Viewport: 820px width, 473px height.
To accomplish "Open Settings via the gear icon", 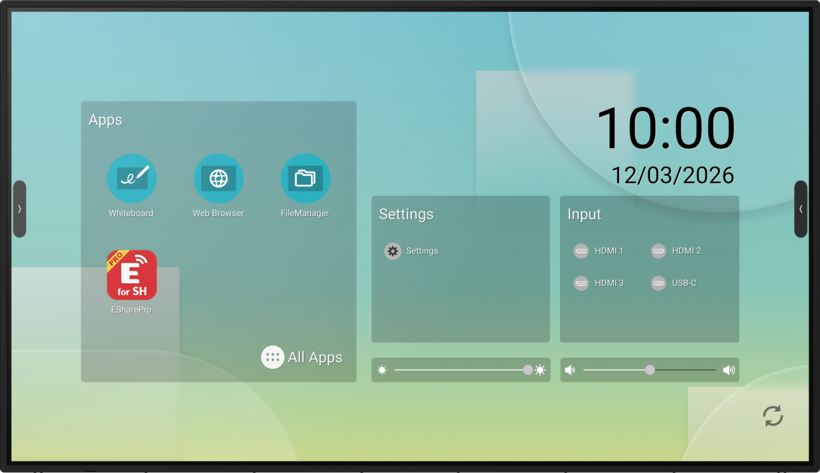I will [393, 251].
